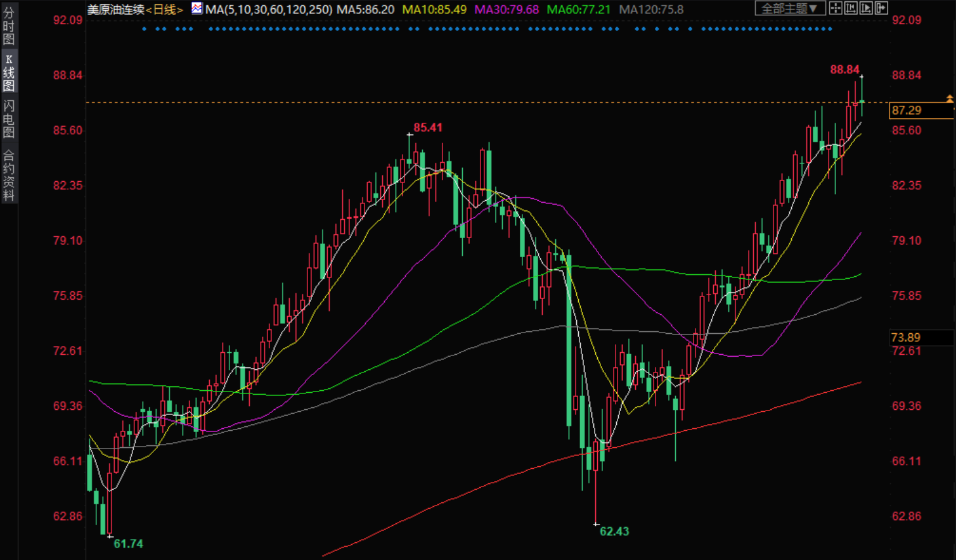Click the magenta MA30:79.68 legend label
Image resolution: width=956 pixels, height=560 pixels.
507,10
